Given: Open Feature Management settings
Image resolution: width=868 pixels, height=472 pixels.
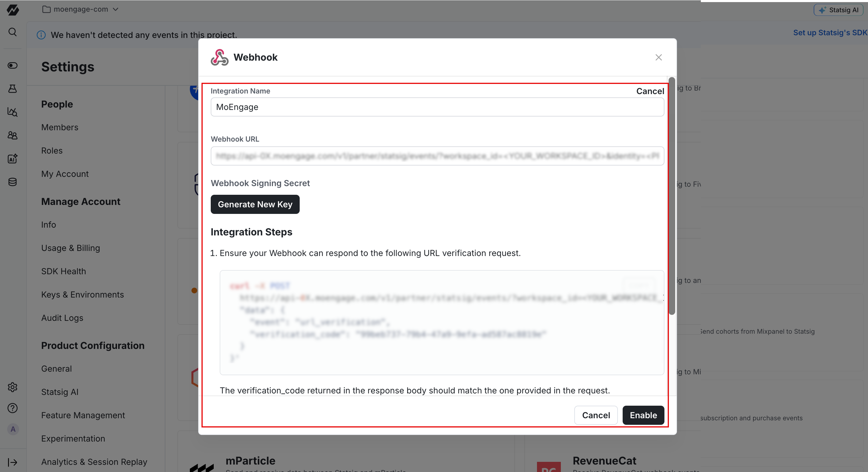Looking at the screenshot, I should coord(83,415).
